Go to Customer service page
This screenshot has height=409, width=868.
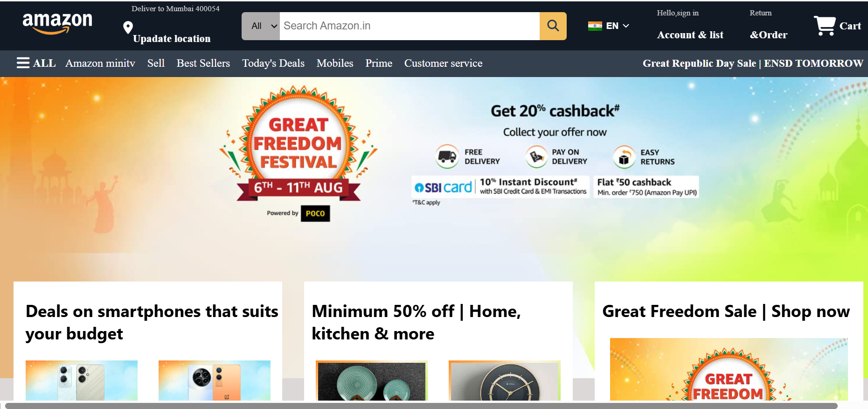click(443, 63)
